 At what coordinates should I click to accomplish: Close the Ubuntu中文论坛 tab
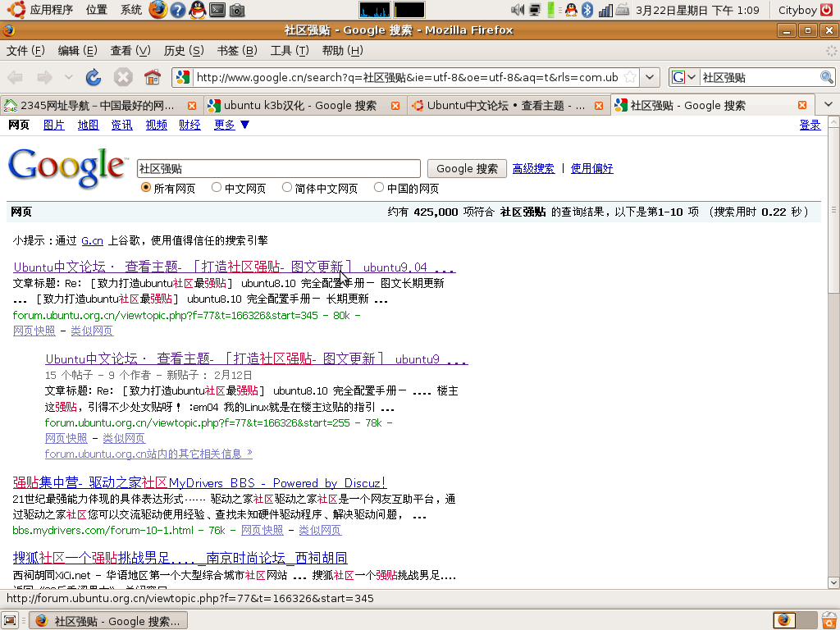pos(599,106)
